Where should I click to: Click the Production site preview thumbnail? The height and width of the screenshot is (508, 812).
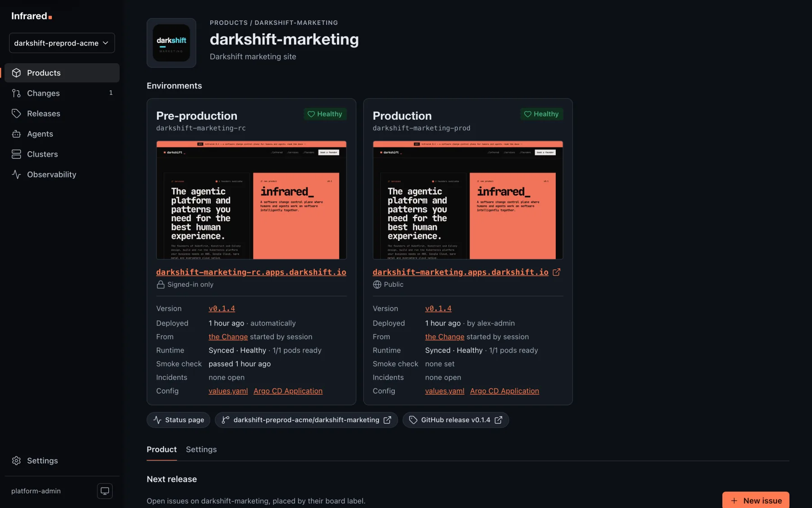(x=468, y=200)
